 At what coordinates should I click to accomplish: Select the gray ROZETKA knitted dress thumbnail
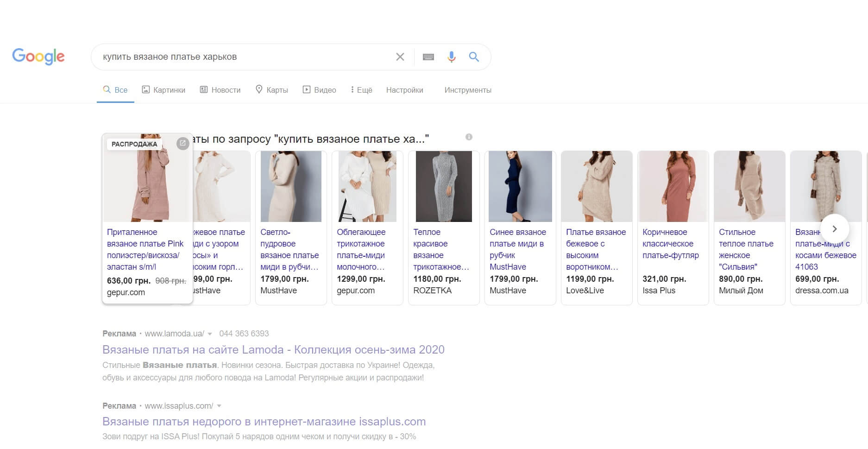444,186
